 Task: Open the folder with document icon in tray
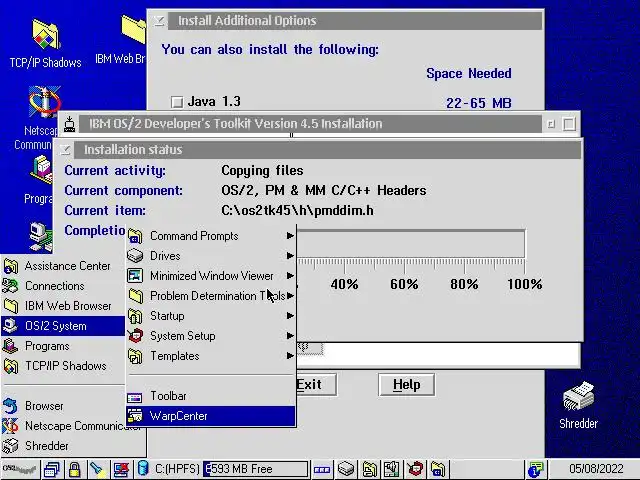369,469
